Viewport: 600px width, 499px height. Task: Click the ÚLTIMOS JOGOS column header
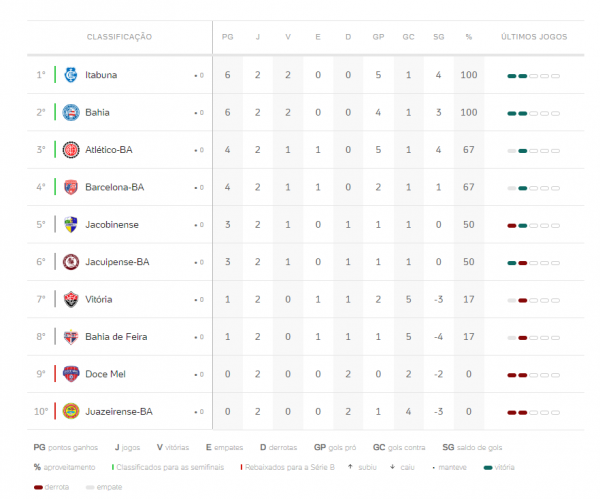tap(534, 37)
